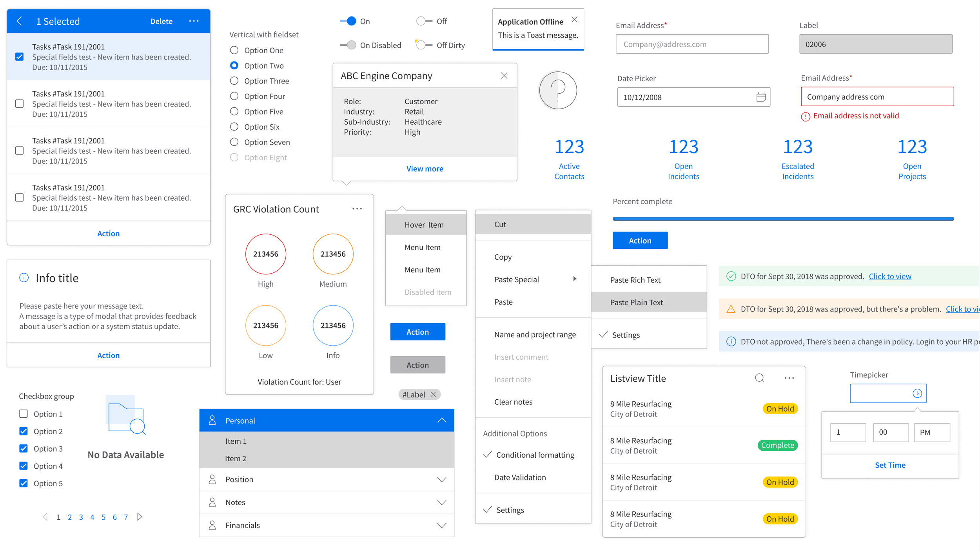The height and width of the screenshot is (551, 980).
Task: Click the High violation count circle
Action: (266, 254)
